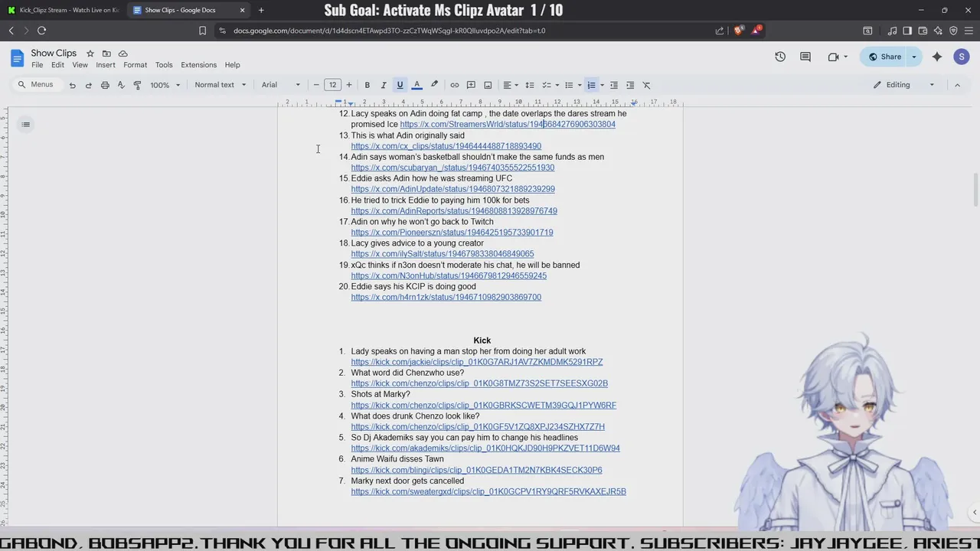Screen dimensions: 980x551
Task: Expand the numbered list style arrow
Action: (x=602, y=85)
